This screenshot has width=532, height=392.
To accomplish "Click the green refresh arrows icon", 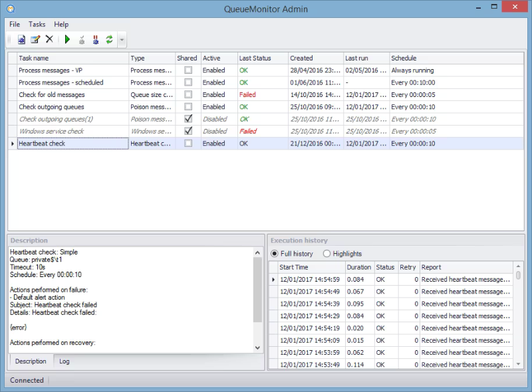I will (109, 40).
